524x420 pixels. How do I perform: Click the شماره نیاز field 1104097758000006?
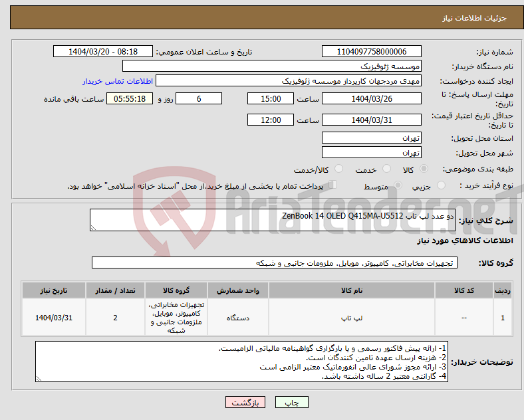click(371, 51)
